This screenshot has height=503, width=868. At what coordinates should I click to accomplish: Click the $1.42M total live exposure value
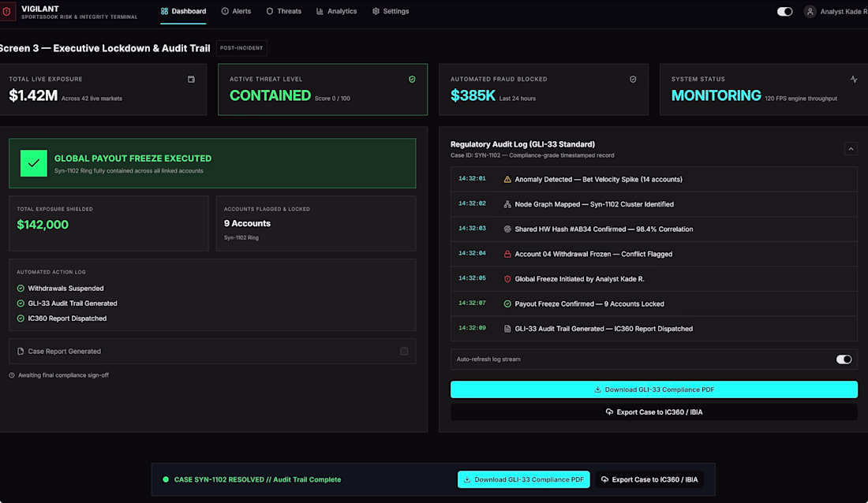[x=33, y=95]
